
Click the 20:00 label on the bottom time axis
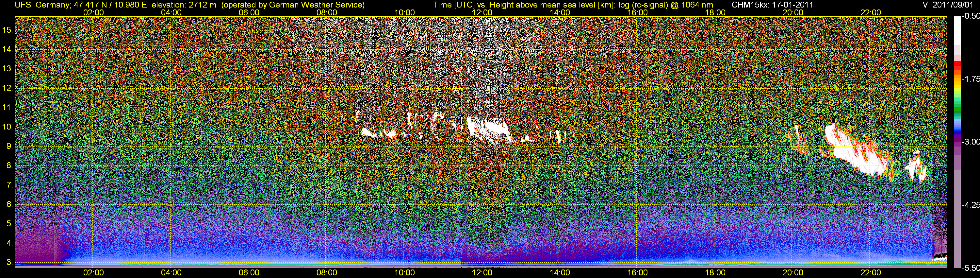coord(793,273)
